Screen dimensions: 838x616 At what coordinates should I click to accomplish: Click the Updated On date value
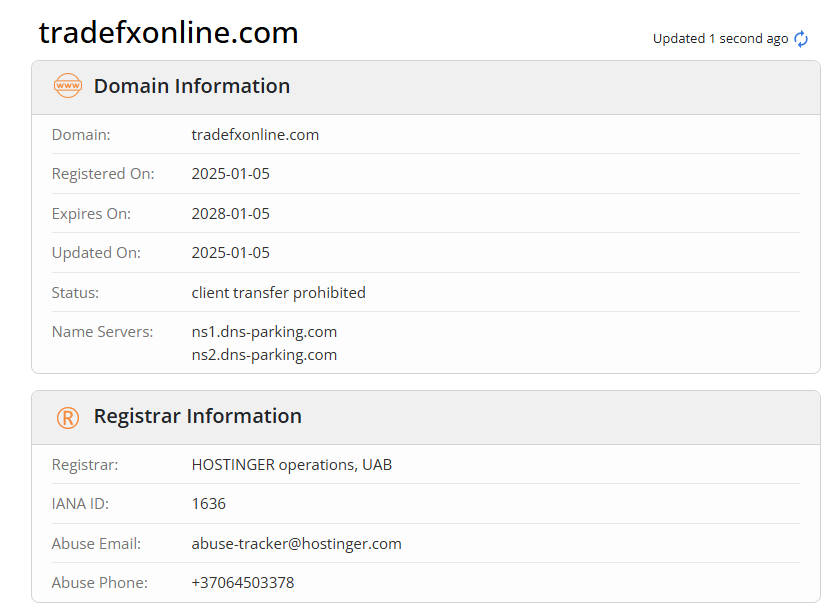click(x=231, y=253)
